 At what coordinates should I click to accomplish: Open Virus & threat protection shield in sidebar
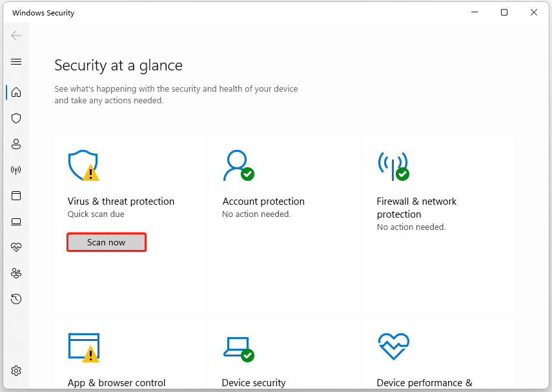[16, 118]
